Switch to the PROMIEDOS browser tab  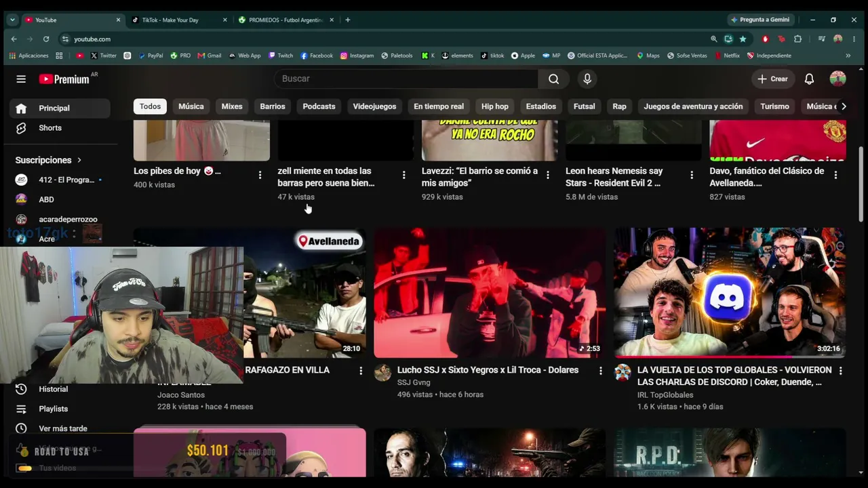286,20
